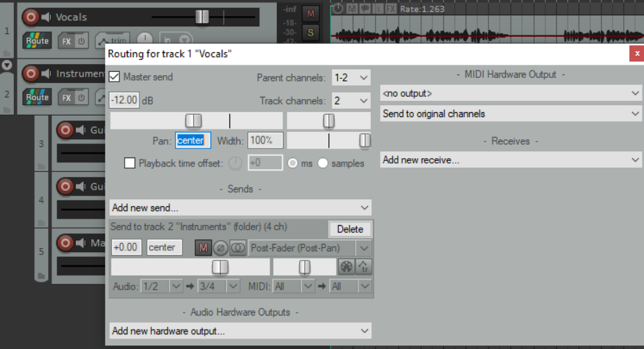Click the Vocals track name label

(72, 17)
